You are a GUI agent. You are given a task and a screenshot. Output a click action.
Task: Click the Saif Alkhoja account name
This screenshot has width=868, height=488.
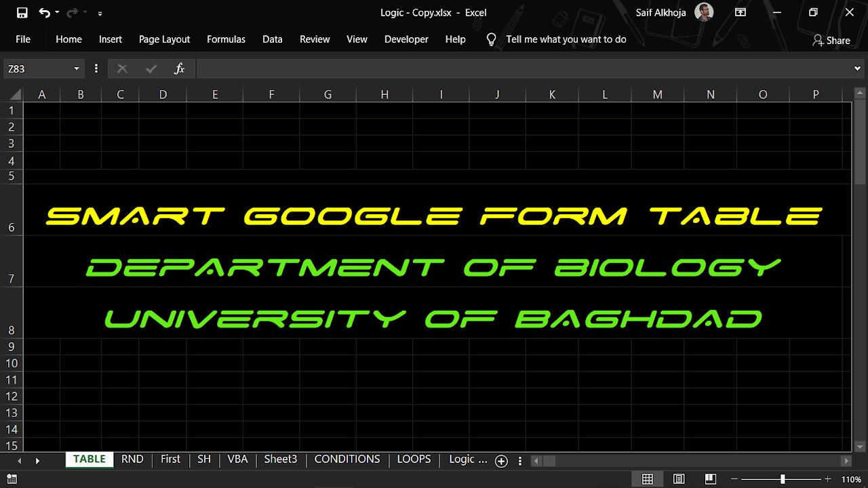(x=661, y=12)
